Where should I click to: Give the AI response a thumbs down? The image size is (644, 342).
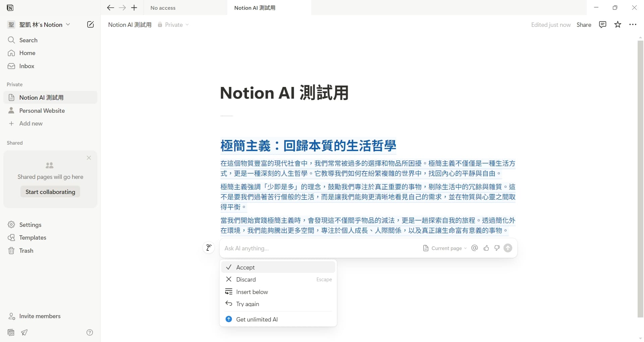[497, 248]
